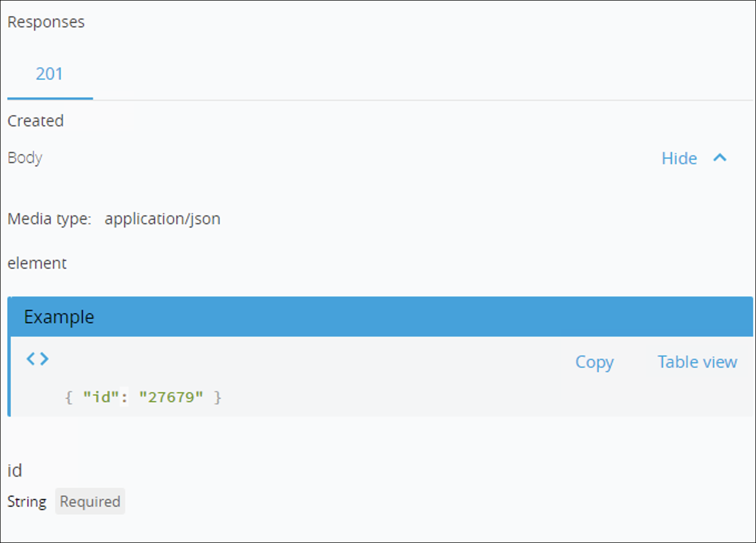This screenshot has height=543, width=756.
Task: Click the String type label
Action: coord(27,501)
